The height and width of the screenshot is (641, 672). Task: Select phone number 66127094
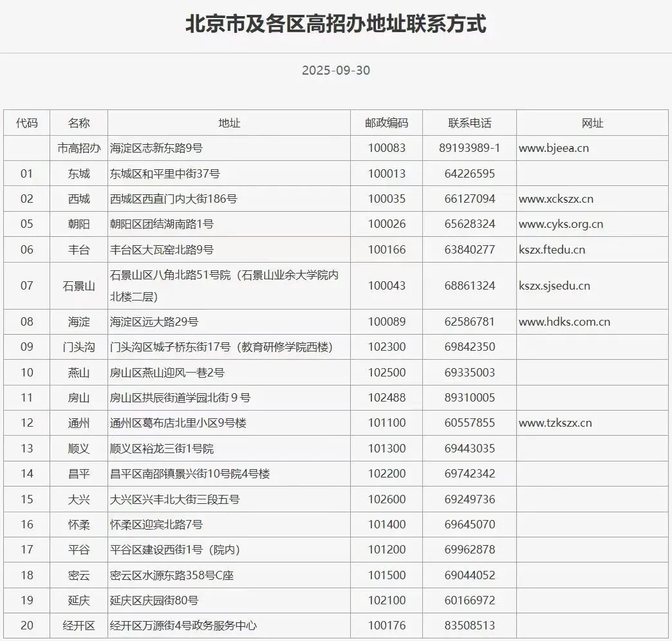(470, 199)
